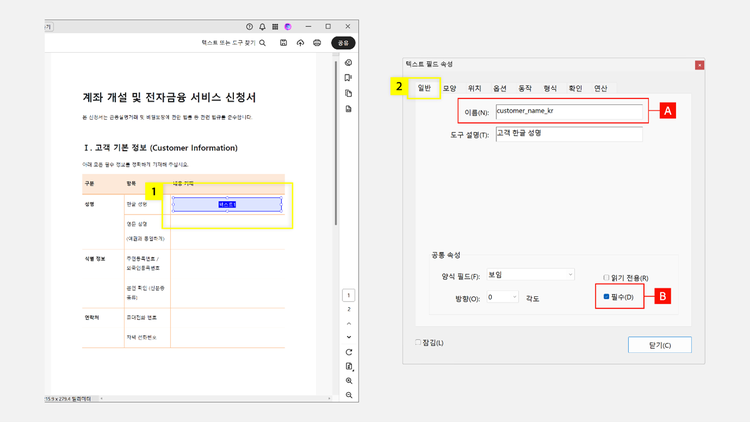Open the copy pages icon in right sidebar
The image size is (750, 422).
pyautogui.click(x=349, y=93)
